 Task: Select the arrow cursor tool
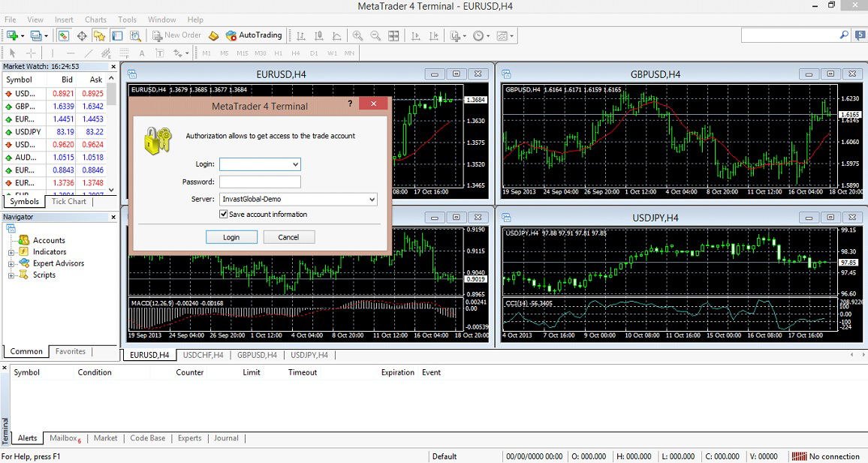(13, 53)
